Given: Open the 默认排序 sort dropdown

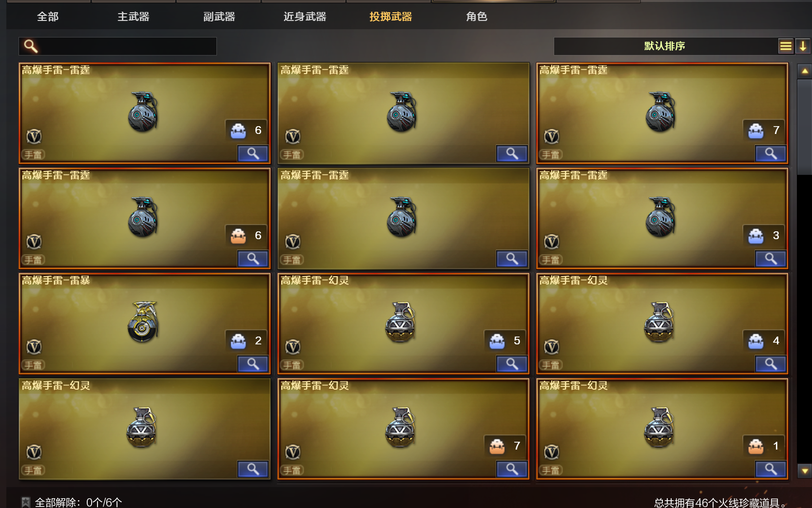Looking at the screenshot, I should click(665, 46).
